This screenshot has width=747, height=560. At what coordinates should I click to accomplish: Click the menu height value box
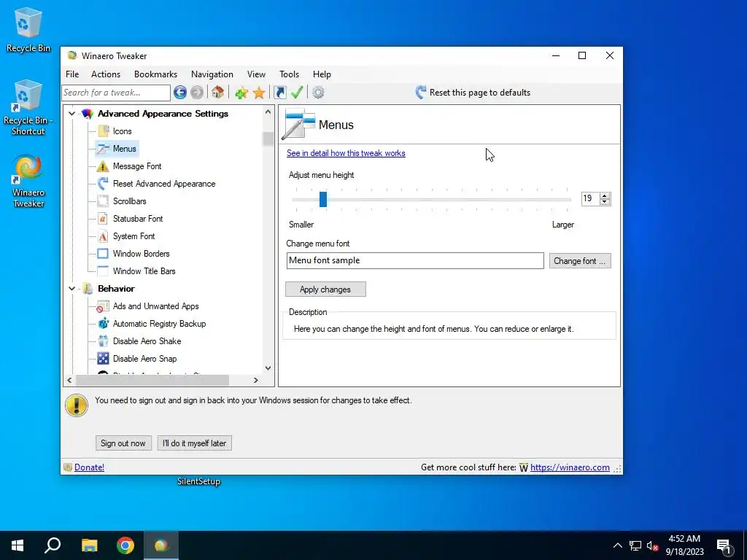coord(590,198)
